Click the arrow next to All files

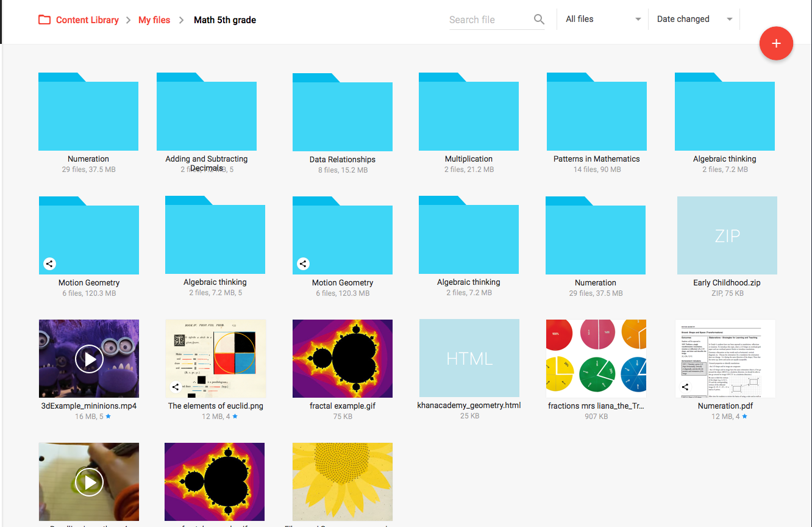tap(638, 20)
